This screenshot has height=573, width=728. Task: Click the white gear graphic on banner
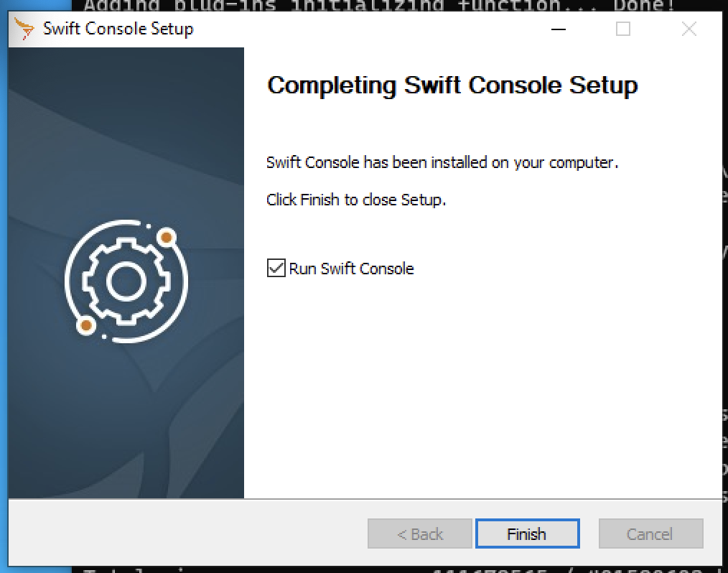[x=126, y=281]
